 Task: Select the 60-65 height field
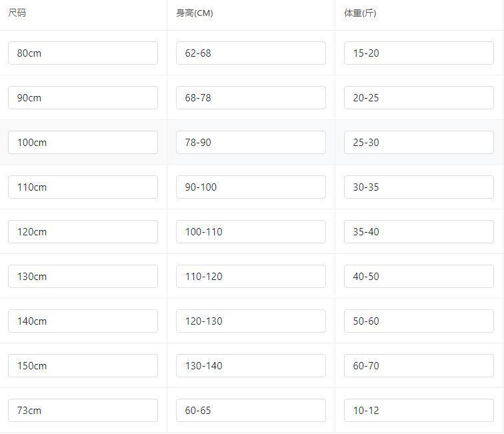point(251,411)
